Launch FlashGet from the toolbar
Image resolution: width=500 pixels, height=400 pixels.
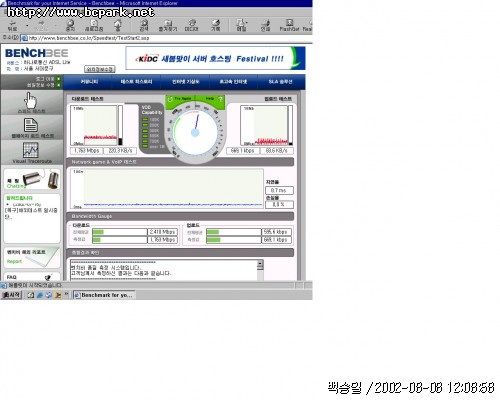click(x=289, y=25)
